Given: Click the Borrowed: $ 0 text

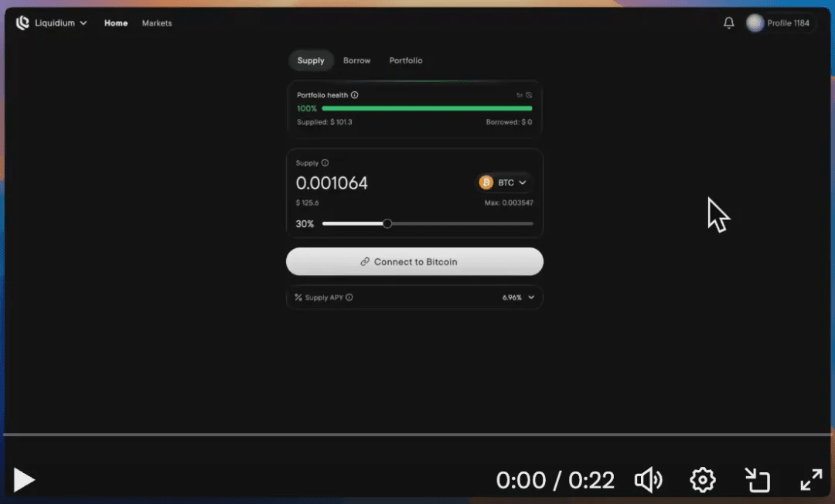Looking at the screenshot, I should pyautogui.click(x=509, y=122).
